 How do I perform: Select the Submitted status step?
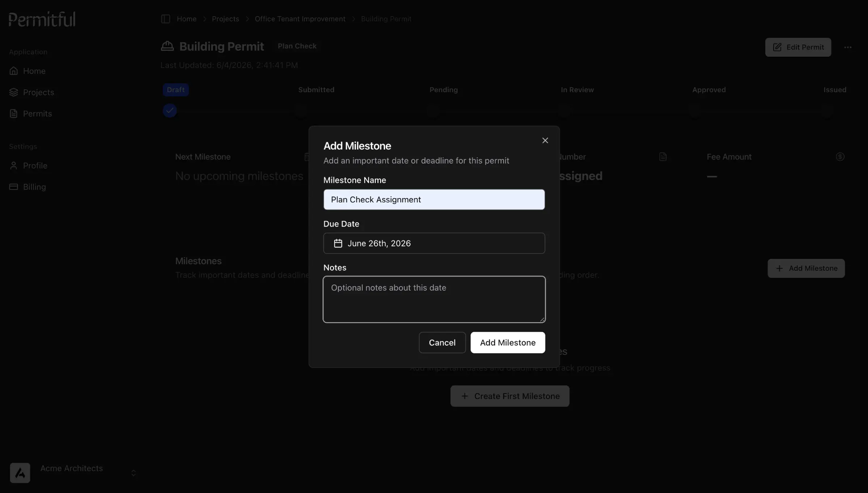pos(316,90)
